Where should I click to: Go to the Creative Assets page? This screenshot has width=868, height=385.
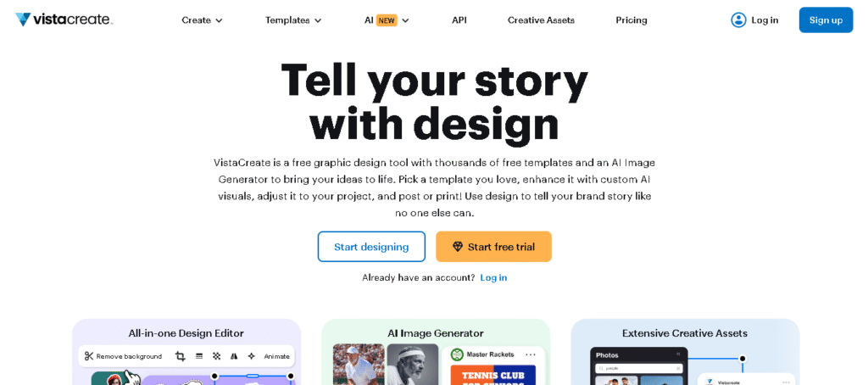541,20
